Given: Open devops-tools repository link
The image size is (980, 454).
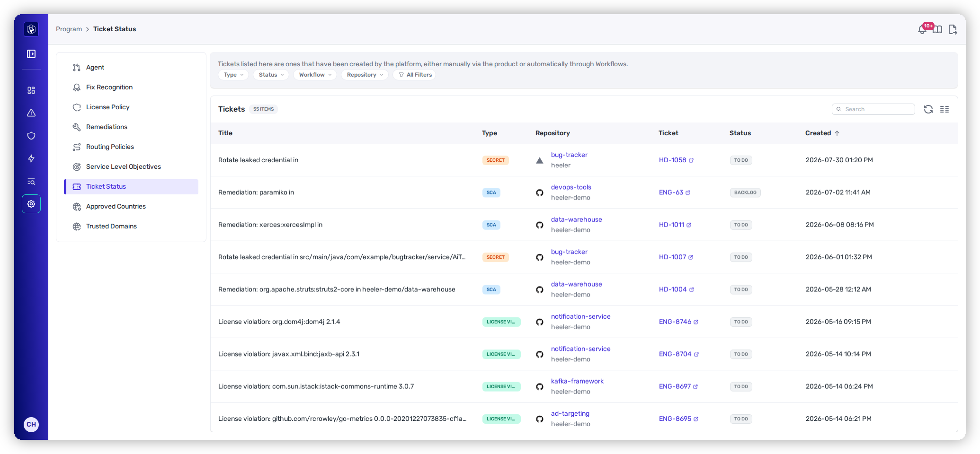Looking at the screenshot, I should tap(571, 187).
